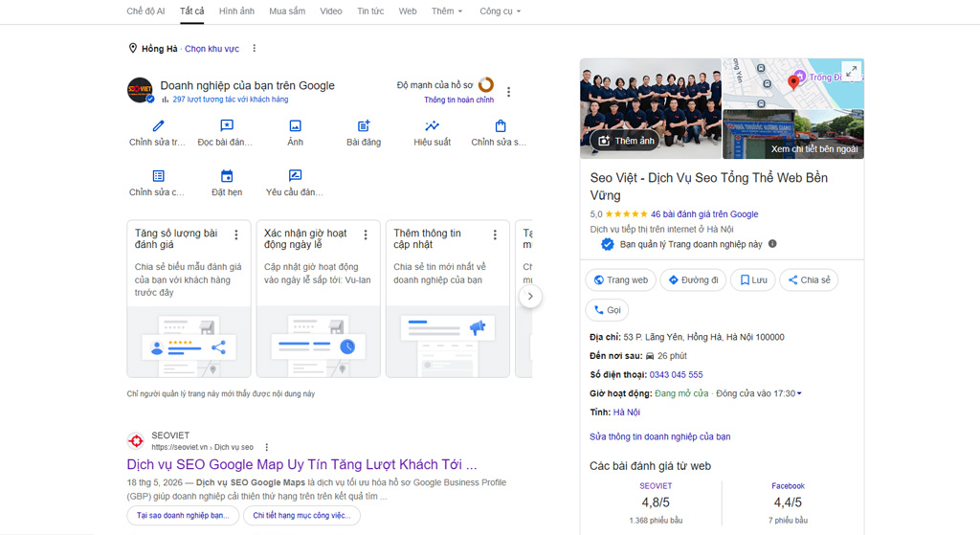Image resolution: width=980 pixels, height=535 pixels.
Task: Expand the Thêm dropdown
Action: click(447, 11)
